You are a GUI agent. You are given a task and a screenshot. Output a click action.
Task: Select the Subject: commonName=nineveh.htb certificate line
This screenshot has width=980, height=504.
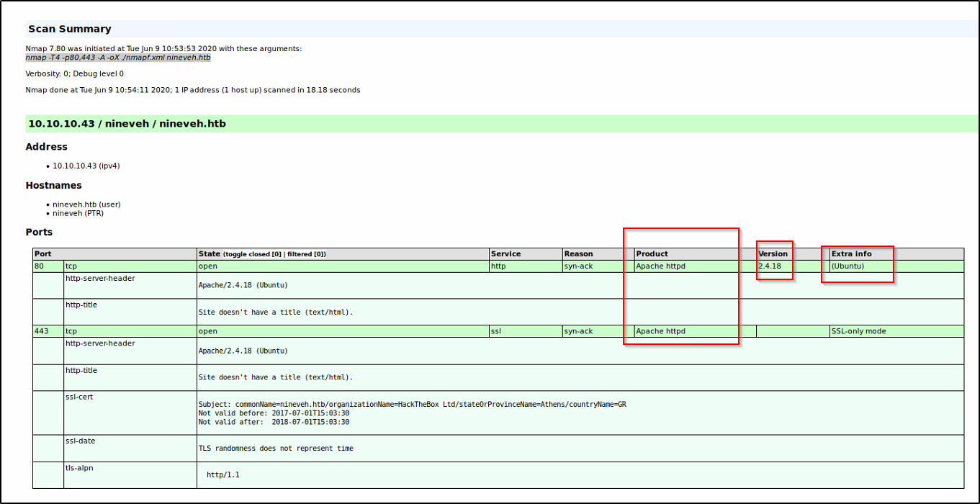click(413, 405)
